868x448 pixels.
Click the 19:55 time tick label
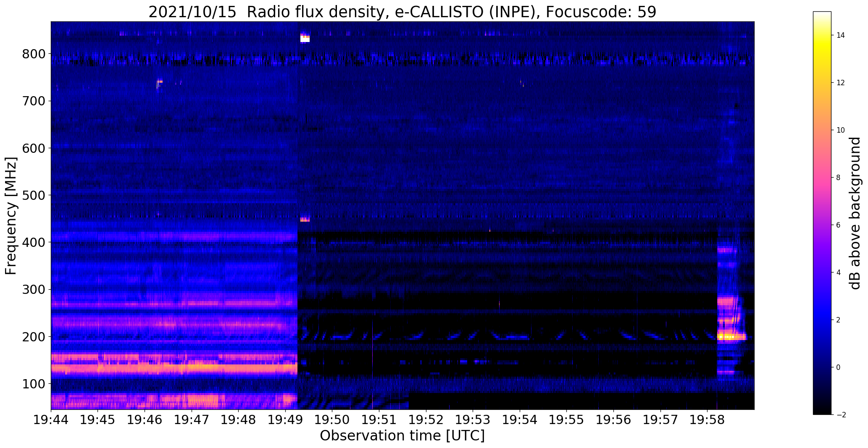click(x=567, y=420)
